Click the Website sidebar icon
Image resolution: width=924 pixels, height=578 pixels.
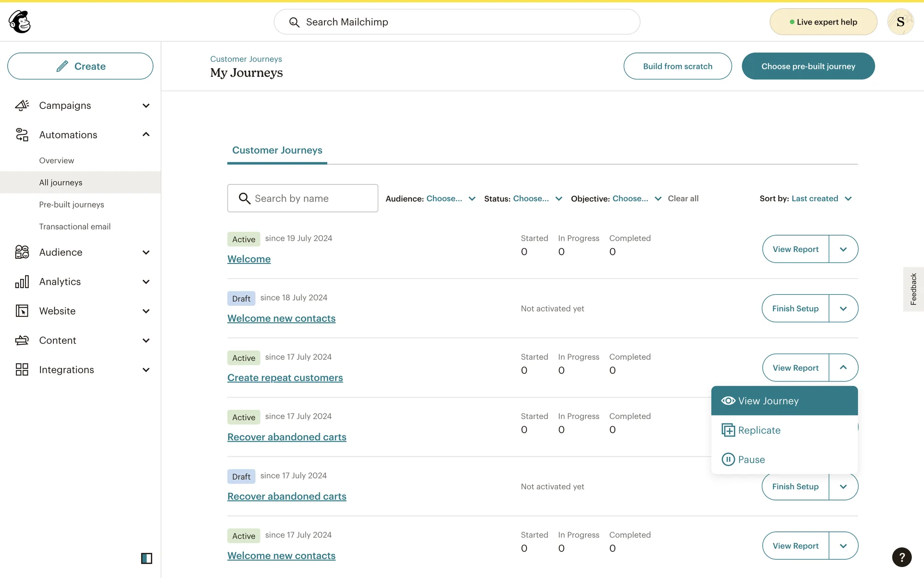(x=22, y=311)
